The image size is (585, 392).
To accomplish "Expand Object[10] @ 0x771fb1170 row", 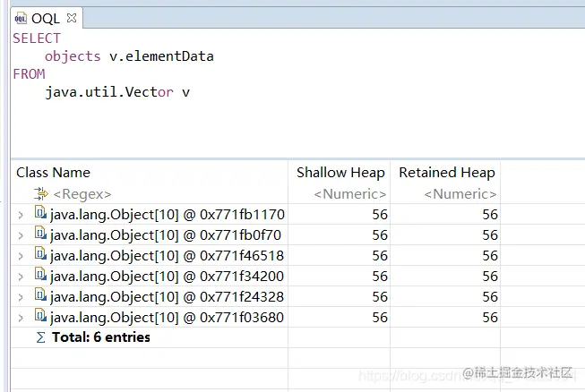I will (21, 215).
